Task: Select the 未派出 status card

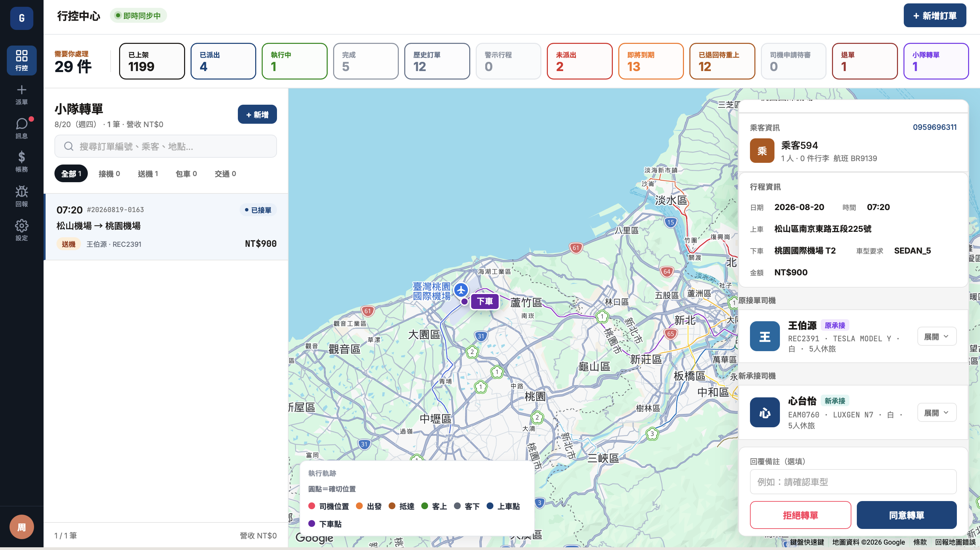Action: (579, 61)
